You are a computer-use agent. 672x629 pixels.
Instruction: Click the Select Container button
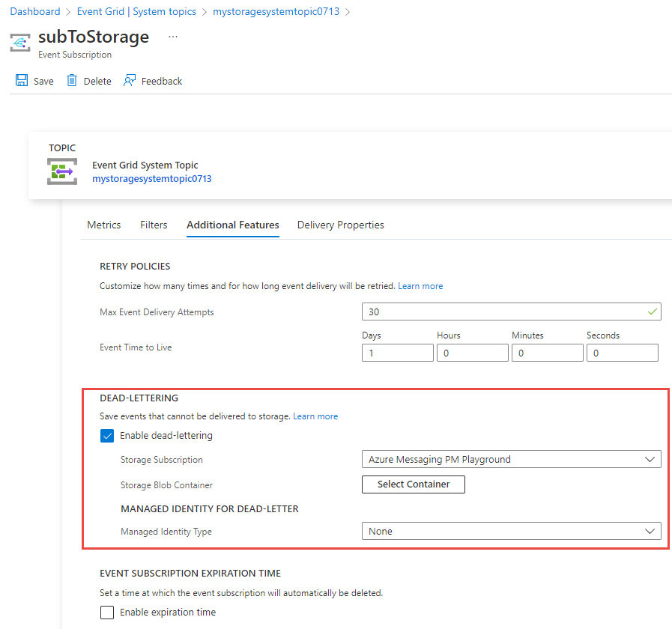413,484
